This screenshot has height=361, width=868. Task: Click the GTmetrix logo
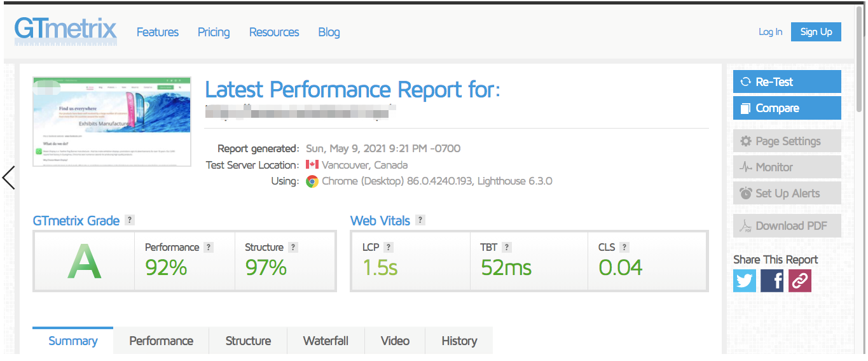click(x=65, y=31)
